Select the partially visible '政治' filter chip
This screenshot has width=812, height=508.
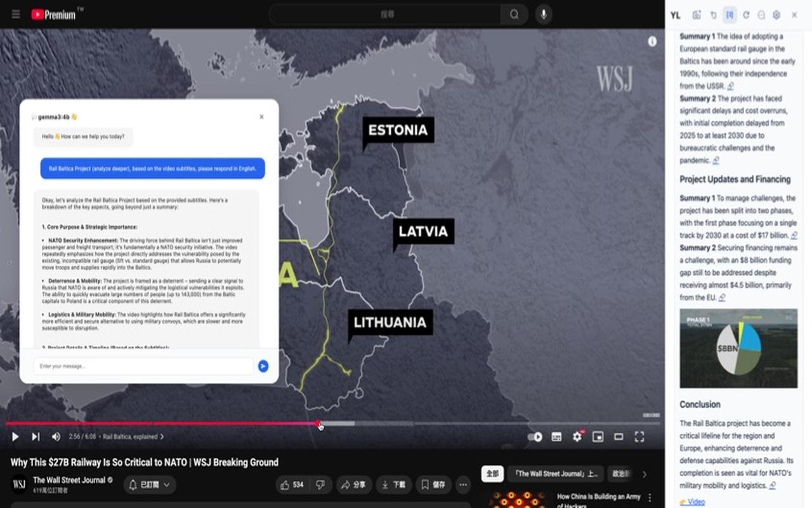pos(622,474)
